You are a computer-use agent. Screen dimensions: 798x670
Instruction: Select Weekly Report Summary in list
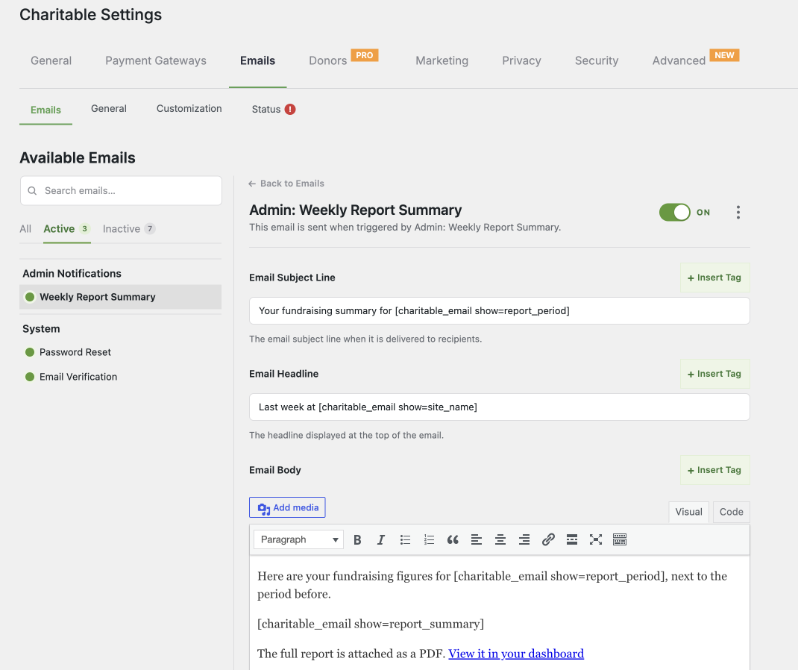(121, 297)
